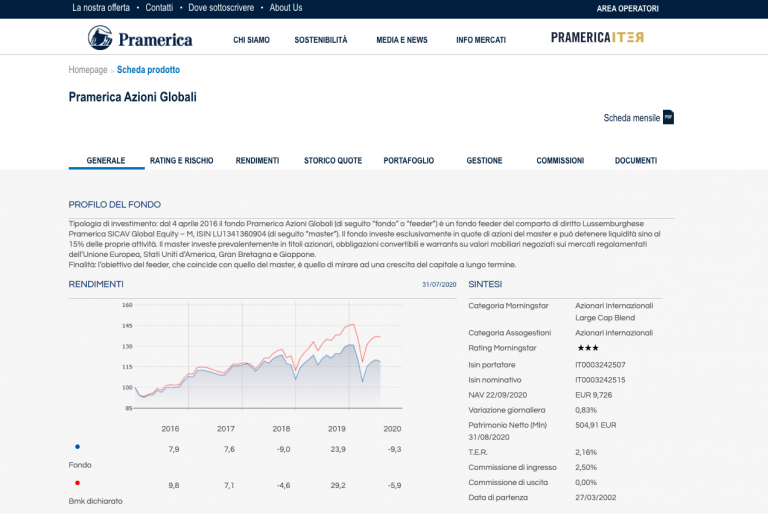
Task: Click the Commissione di ingresso 2,50% value
Action: pyautogui.click(x=586, y=467)
